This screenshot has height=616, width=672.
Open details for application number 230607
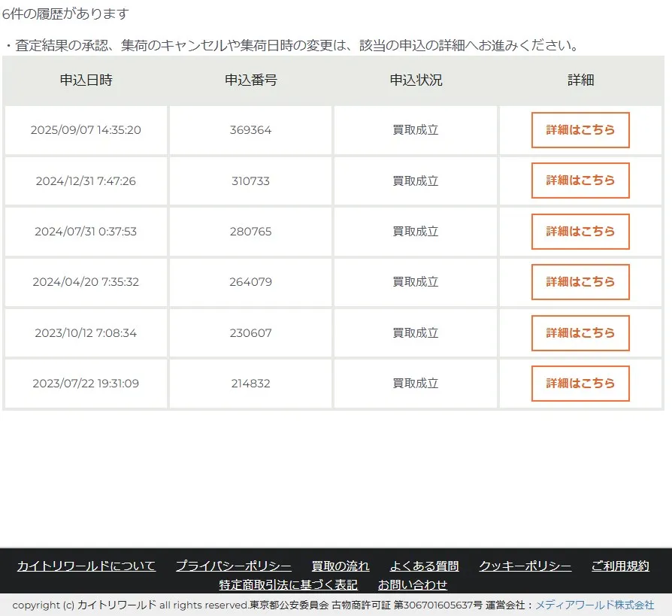point(580,333)
